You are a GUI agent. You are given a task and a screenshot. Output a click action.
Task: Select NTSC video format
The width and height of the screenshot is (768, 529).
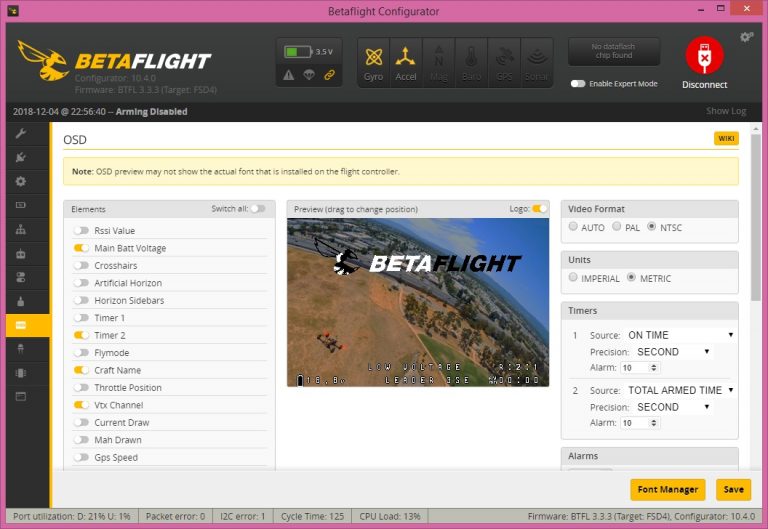pyautogui.click(x=651, y=226)
